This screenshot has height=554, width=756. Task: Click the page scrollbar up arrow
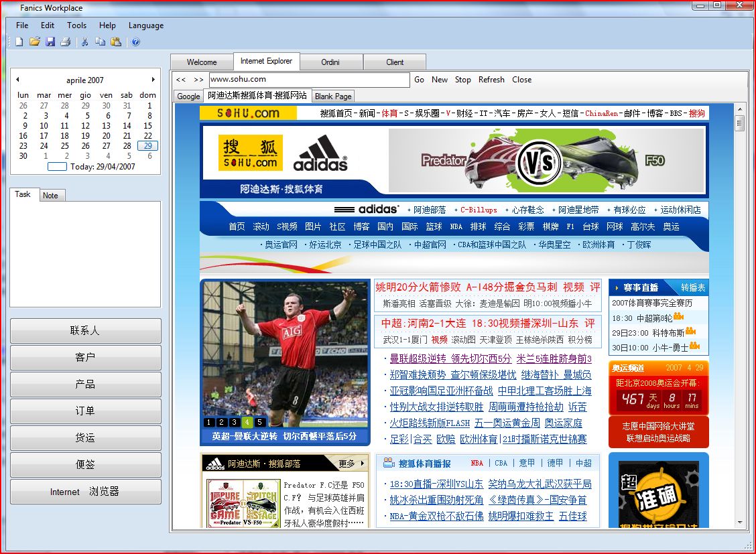[740, 109]
